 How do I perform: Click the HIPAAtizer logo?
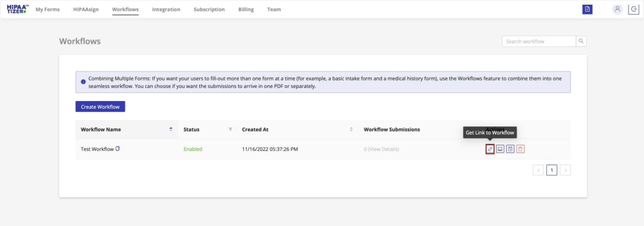[17, 9]
